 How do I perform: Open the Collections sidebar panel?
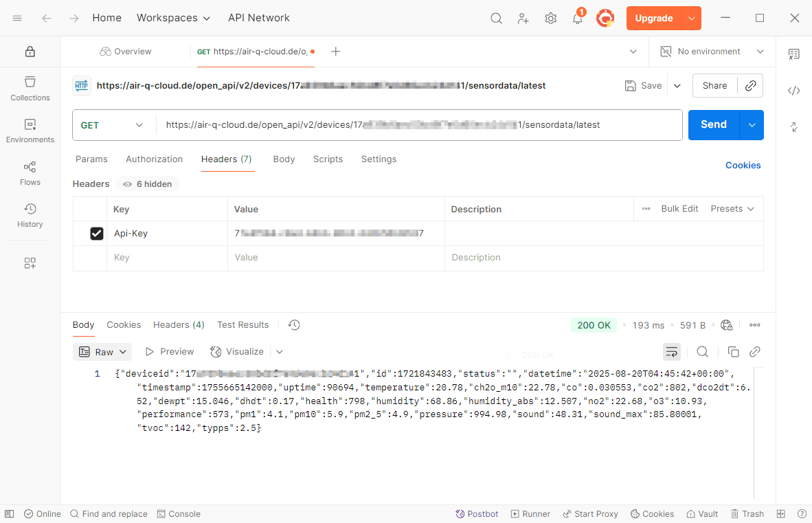[x=30, y=89]
